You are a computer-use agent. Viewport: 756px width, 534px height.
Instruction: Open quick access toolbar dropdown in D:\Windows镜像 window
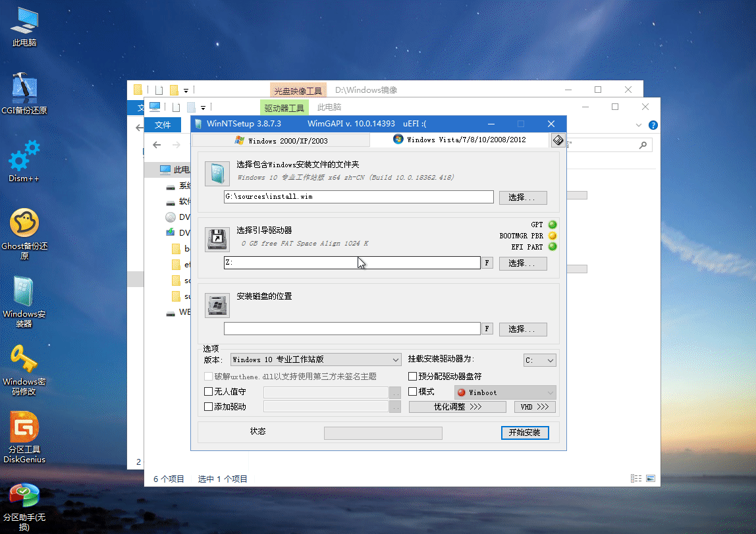click(186, 90)
